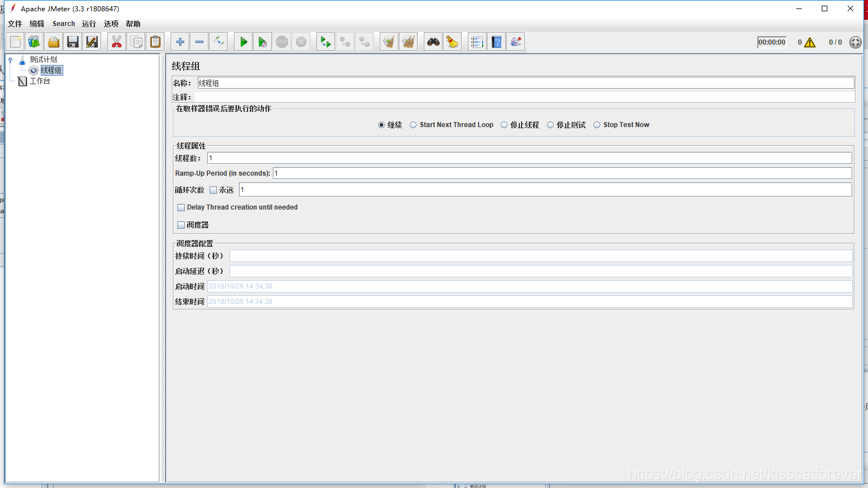Open the 选项 menu
This screenshot has width=868, height=488.
pyautogui.click(x=111, y=24)
